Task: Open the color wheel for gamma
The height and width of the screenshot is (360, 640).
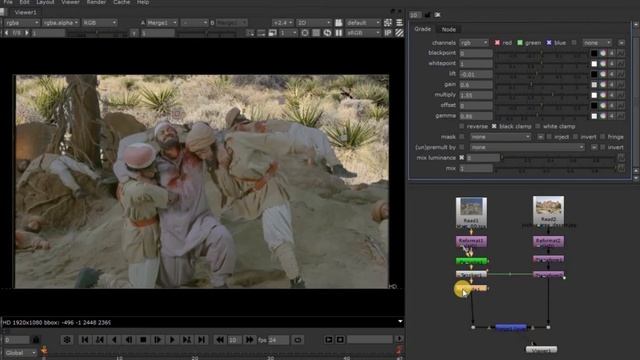Action: pos(603,116)
